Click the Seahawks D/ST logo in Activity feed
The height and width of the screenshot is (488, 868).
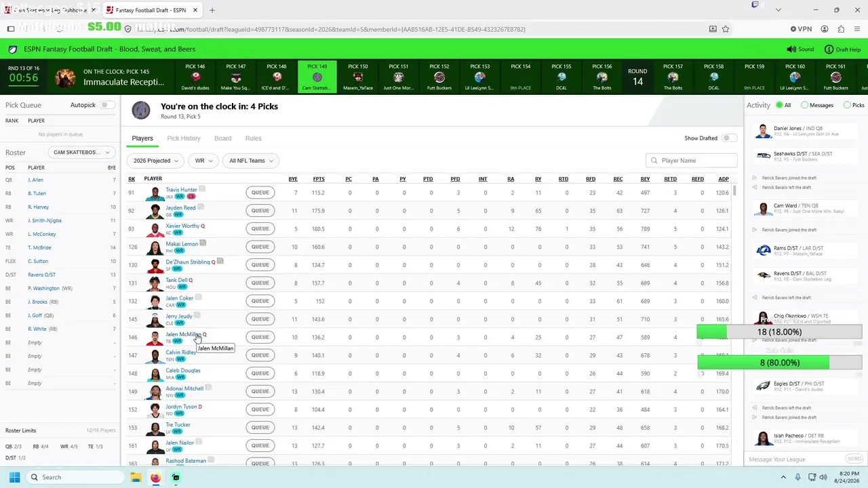click(x=764, y=156)
